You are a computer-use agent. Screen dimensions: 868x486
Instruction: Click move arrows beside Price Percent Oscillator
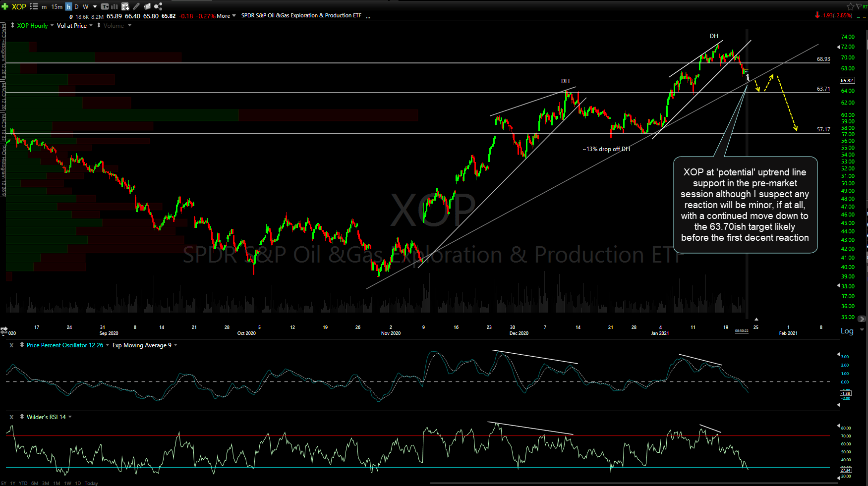point(22,345)
